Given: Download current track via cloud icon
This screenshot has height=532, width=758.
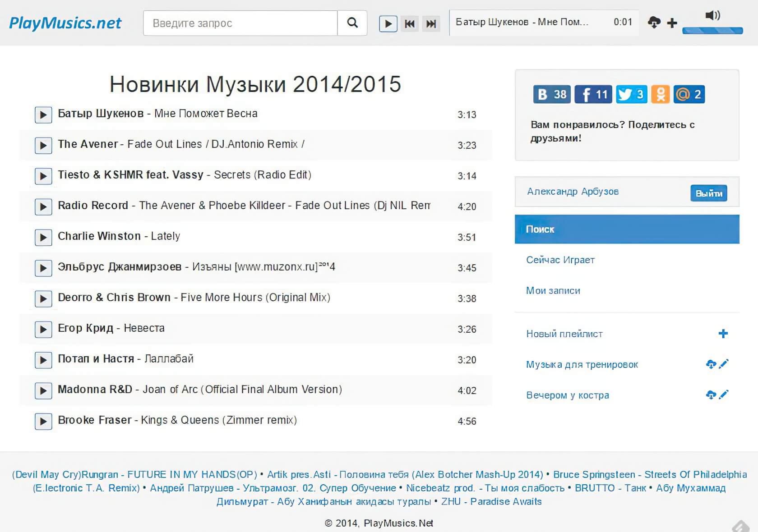Looking at the screenshot, I should (x=654, y=22).
